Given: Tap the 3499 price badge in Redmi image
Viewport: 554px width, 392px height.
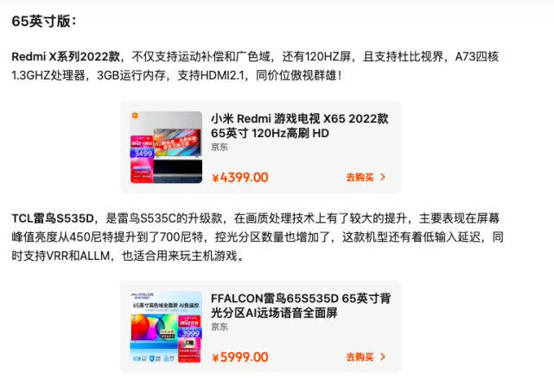Looking at the screenshot, I should point(142,154).
